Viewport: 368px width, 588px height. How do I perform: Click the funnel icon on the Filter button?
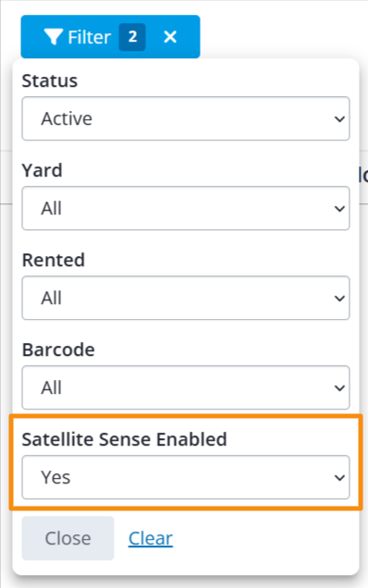tap(53, 37)
